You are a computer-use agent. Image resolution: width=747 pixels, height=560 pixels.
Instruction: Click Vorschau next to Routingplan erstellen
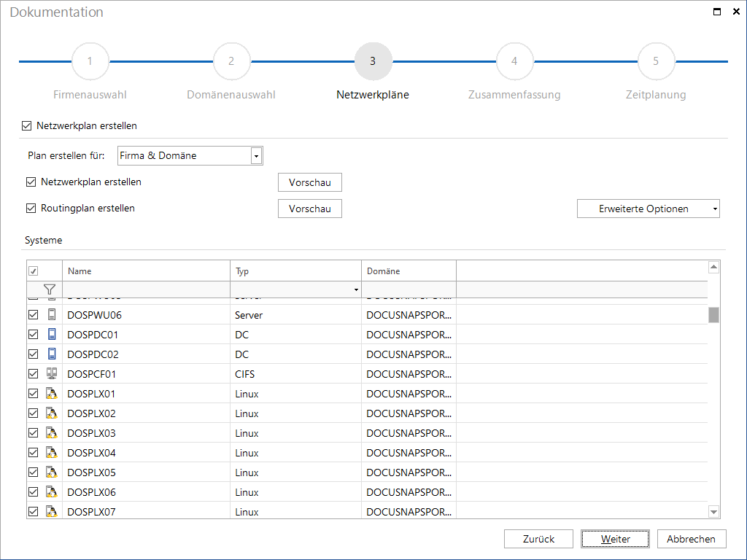pyautogui.click(x=309, y=209)
